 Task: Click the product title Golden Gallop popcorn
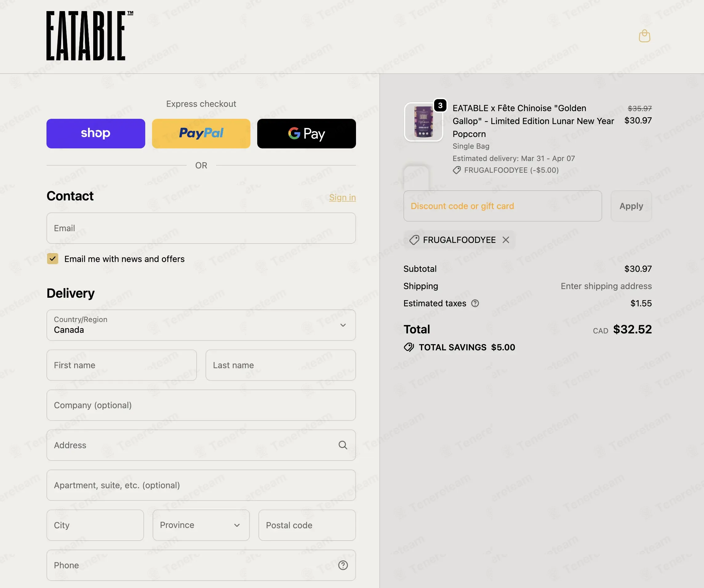click(533, 121)
